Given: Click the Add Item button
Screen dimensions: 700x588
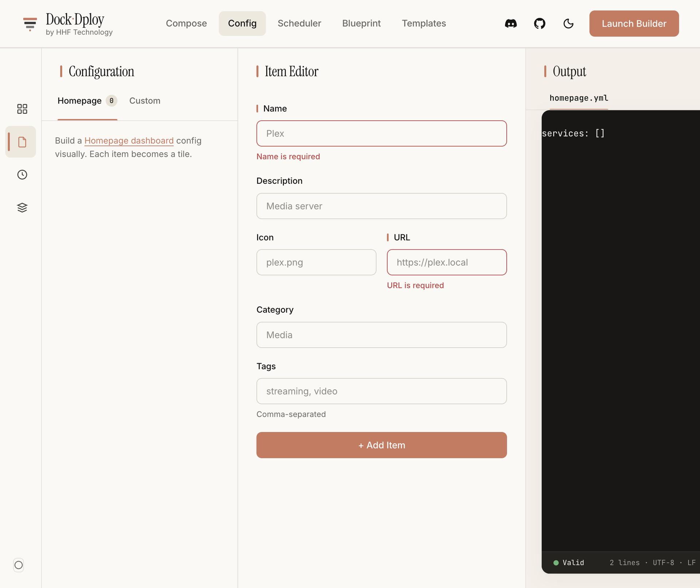Looking at the screenshot, I should [381, 445].
